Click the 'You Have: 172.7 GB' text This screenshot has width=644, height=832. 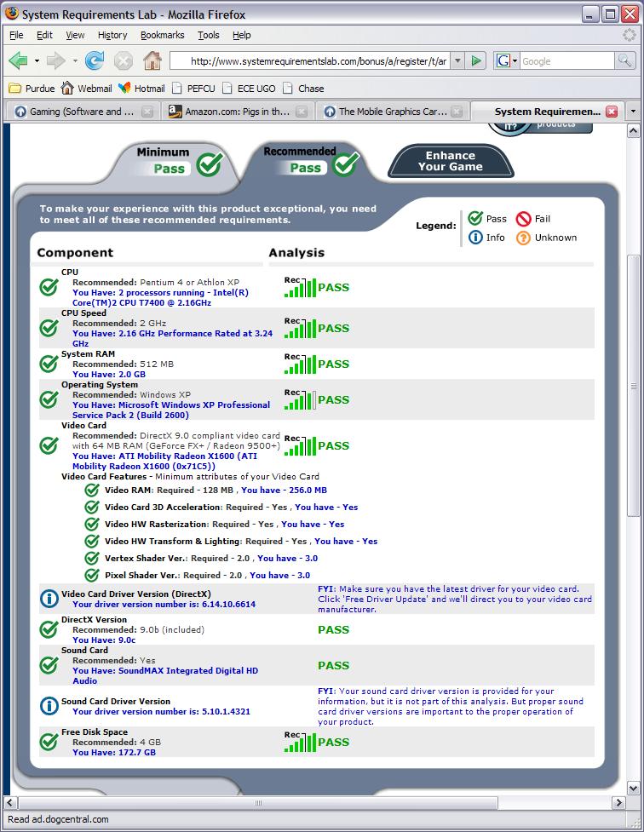pos(114,753)
